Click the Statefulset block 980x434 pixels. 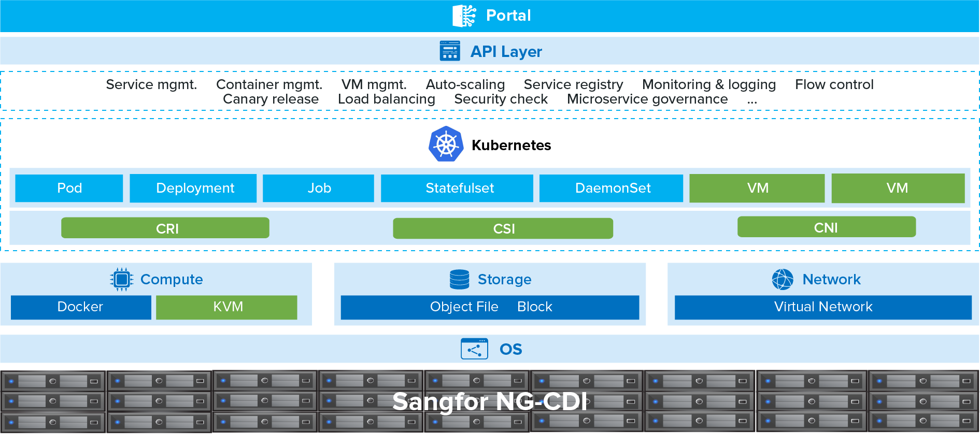pyautogui.click(x=457, y=188)
